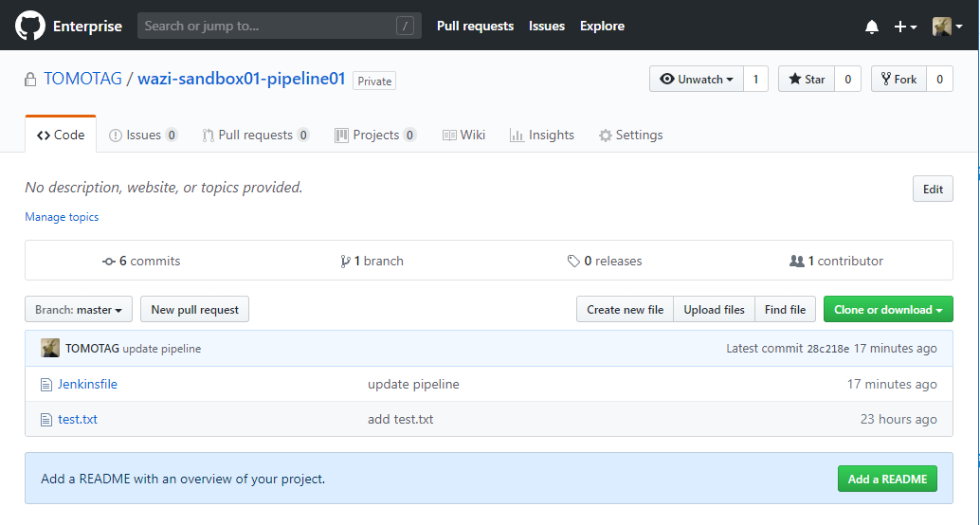Click the test.txt file icon
This screenshot has width=980, height=525.
[x=46, y=420]
